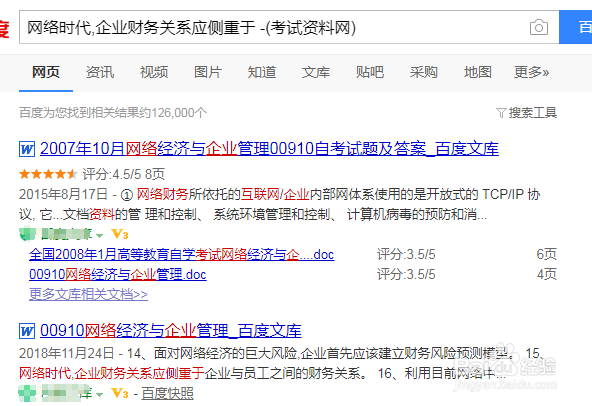Expand the 更多» menu
This screenshot has height=406, width=592.
pyautogui.click(x=531, y=72)
